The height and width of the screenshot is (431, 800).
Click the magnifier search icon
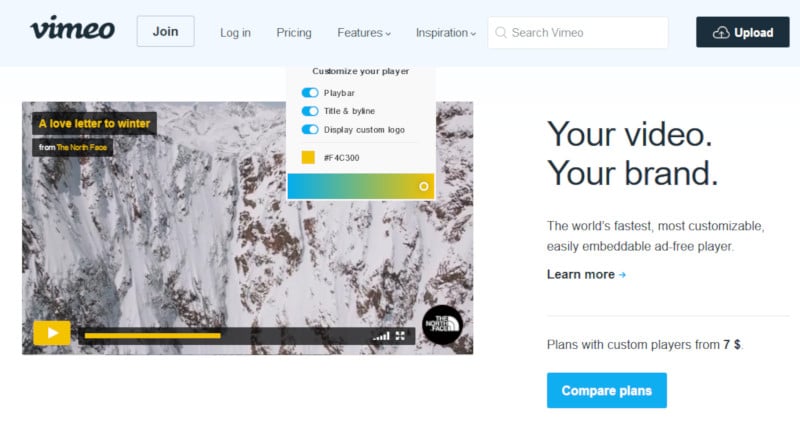(x=501, y=33)
